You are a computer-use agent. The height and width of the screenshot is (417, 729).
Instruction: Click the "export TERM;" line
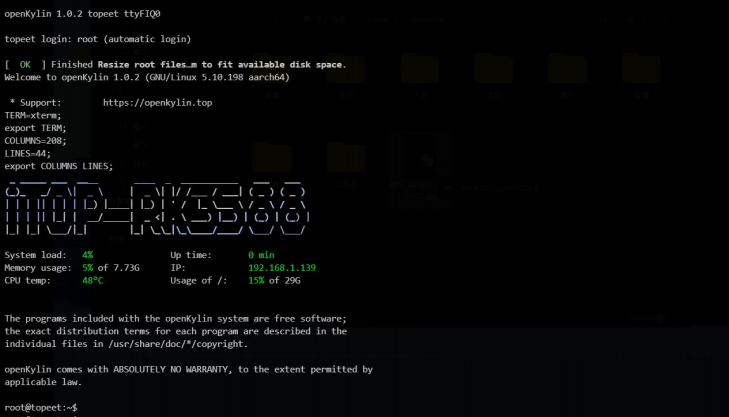35,128
